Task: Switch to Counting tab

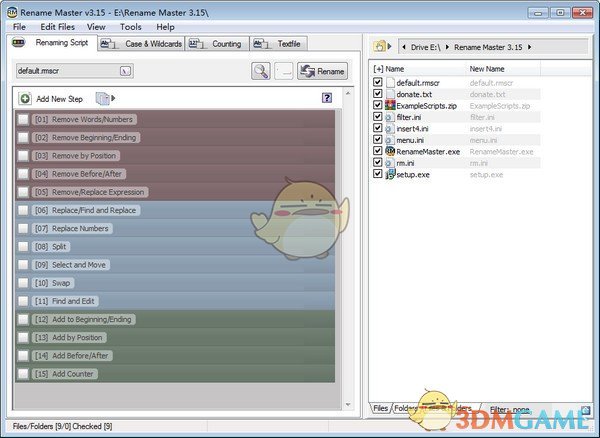Action: [217, 44]
